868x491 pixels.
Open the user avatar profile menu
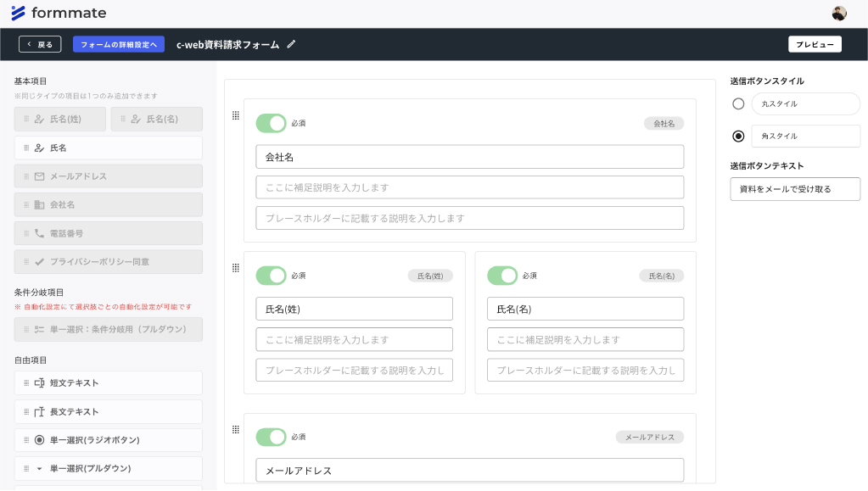(839, 13)
